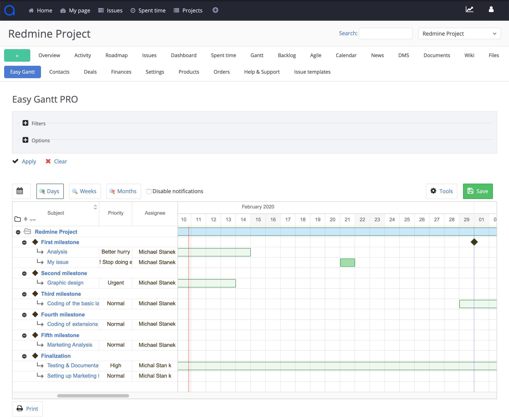The image size is (509, 420).
Task: Click the Apply link
Action: [x=29, y=161]
